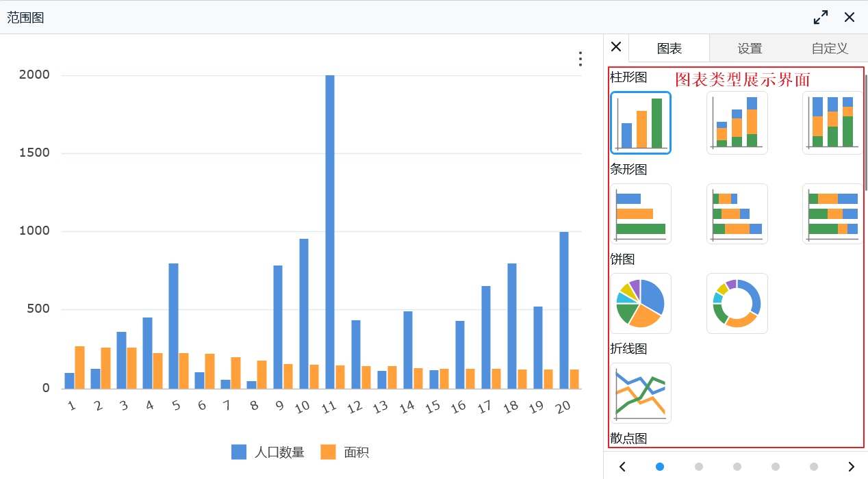Switch to the 自定义 tab
The height and width of the screenshot is (479, 868).
point(829,48)
